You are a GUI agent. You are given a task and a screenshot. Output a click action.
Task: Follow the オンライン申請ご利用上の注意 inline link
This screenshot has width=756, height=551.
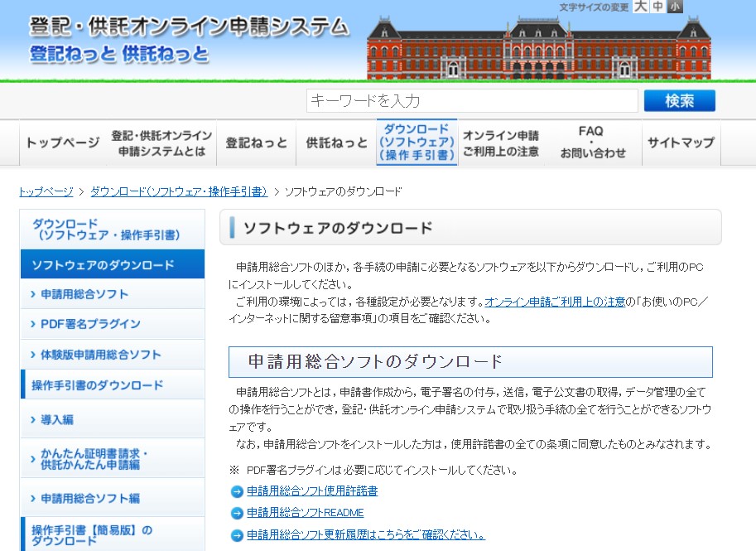(x=555, y=302)
